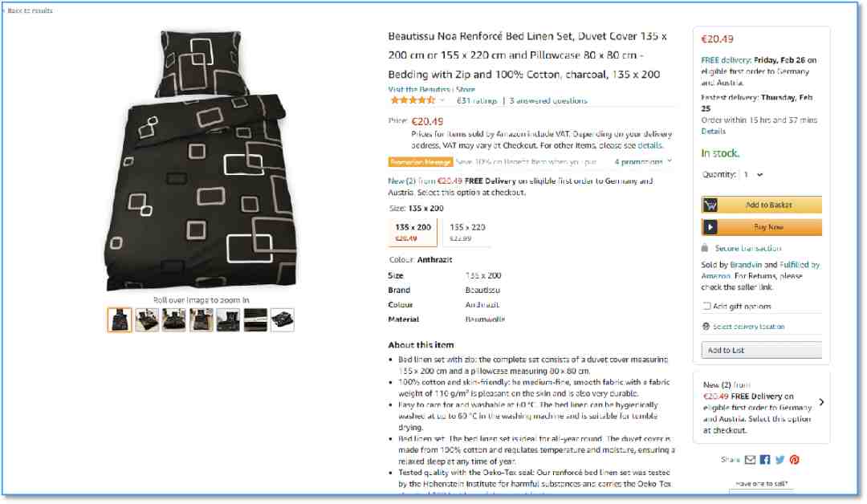The image size is (867, 504).
Task: Open the Quantity dropdown
Action: (x=753, y=175)
